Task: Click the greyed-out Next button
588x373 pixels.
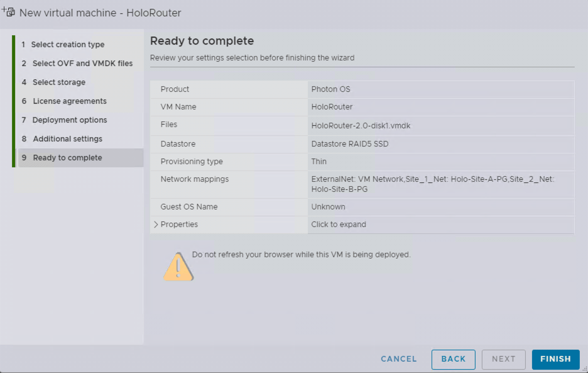Action: click(503, 359)
